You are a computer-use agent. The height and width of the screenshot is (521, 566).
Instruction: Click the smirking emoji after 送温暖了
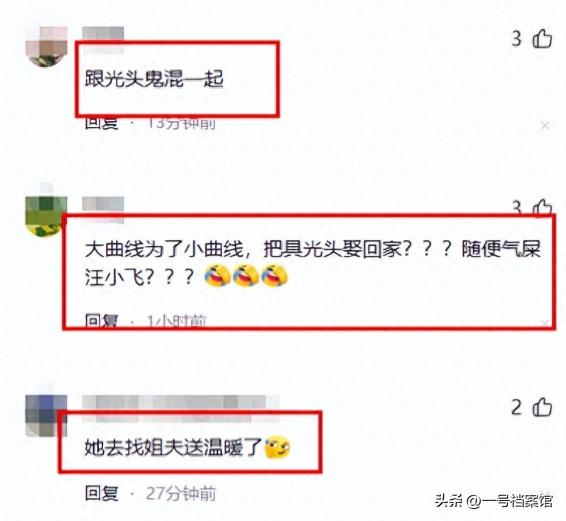pos(277,448)
